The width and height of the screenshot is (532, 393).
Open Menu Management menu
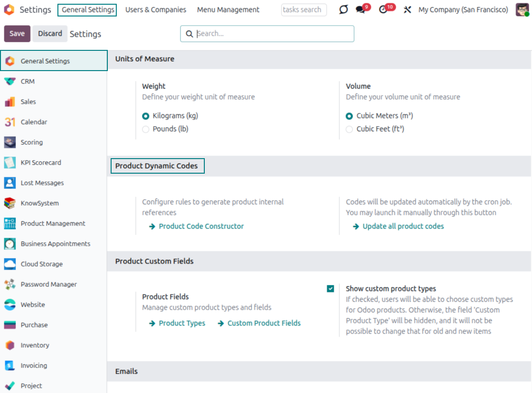[x=228, y=10]
